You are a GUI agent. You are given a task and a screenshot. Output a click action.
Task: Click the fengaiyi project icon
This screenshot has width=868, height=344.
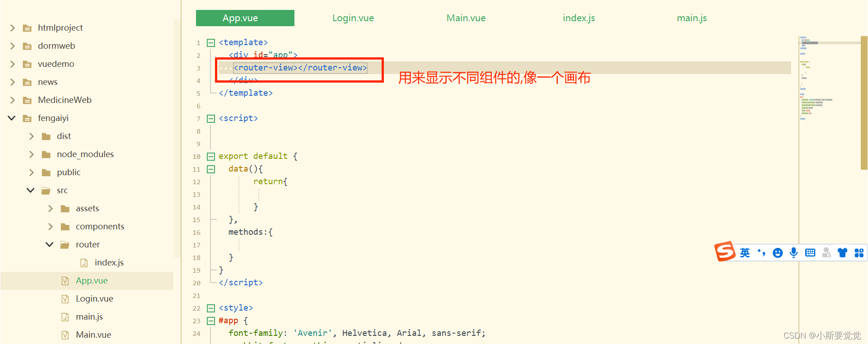pos(27,118)
